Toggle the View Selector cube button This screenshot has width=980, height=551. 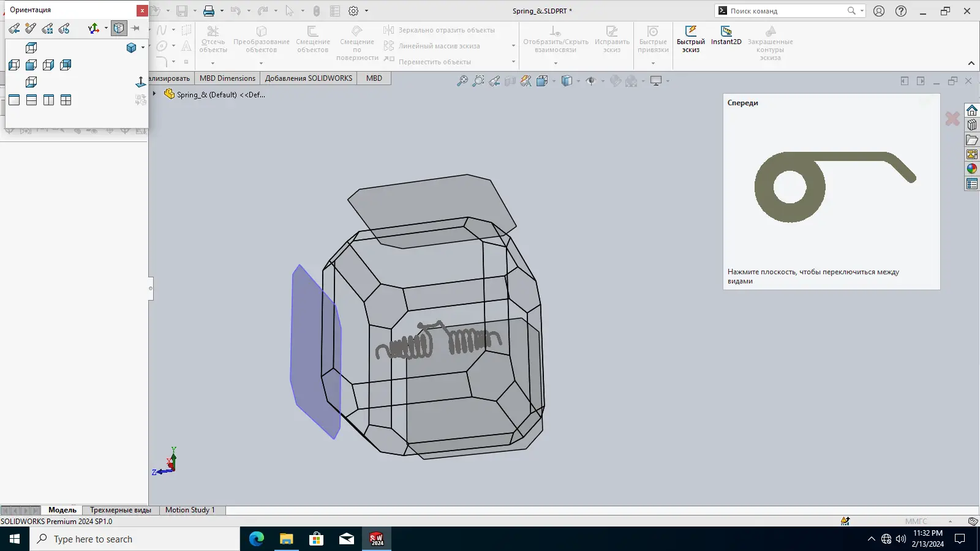point(119,29)
